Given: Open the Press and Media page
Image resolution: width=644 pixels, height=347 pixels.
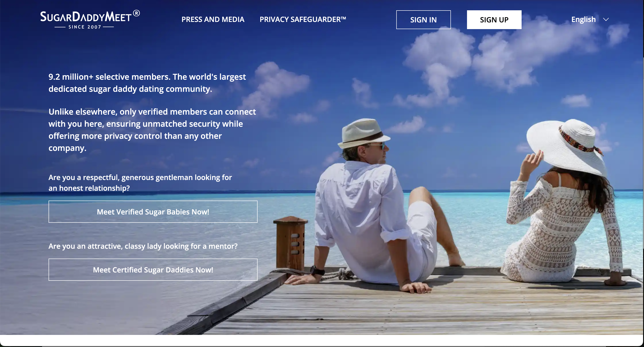Looking at the screenshot, I should click(x=213, y=19).
